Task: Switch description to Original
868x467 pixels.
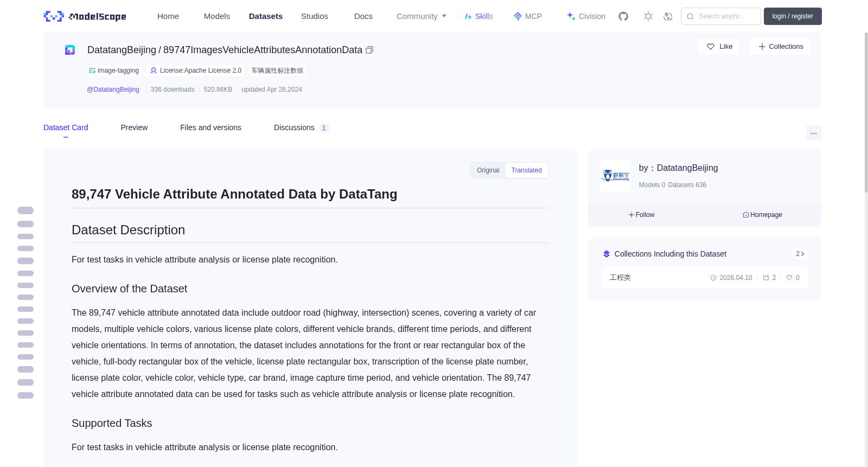Action: 488,170
